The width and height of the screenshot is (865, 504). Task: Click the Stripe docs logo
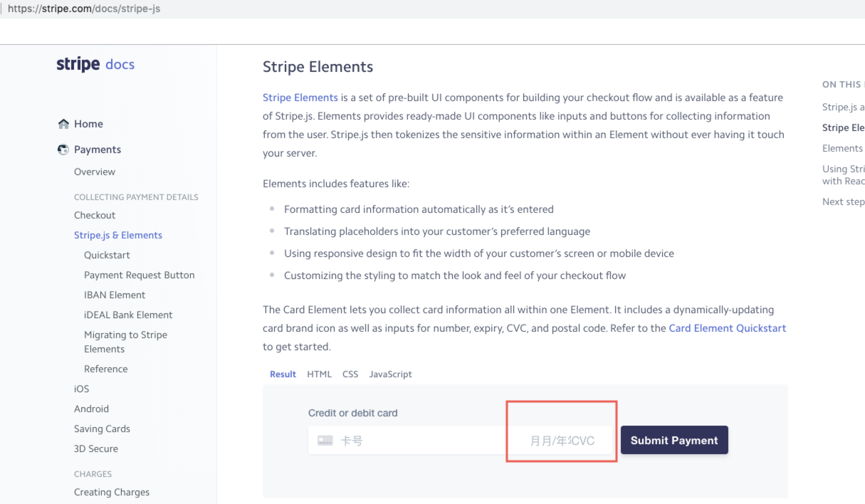pyautogui.click(x=95, y=64)
